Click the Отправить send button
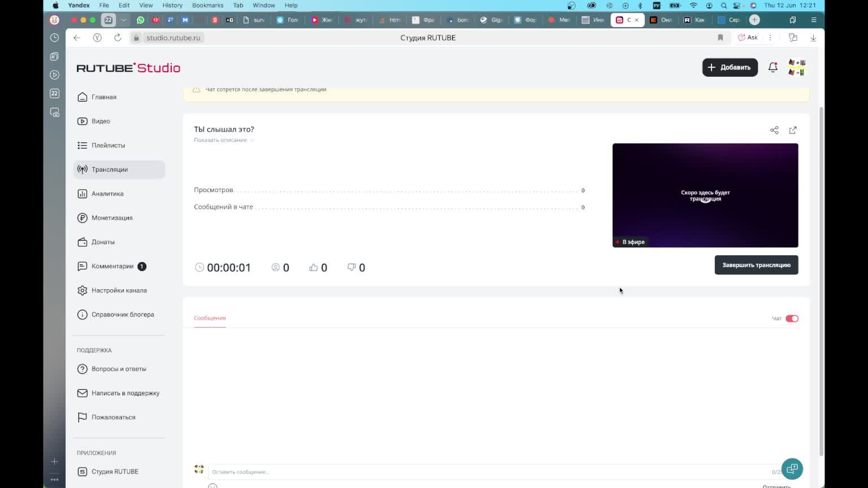The height and width of the screenshot is (488, 868). [x=776, y=486]
